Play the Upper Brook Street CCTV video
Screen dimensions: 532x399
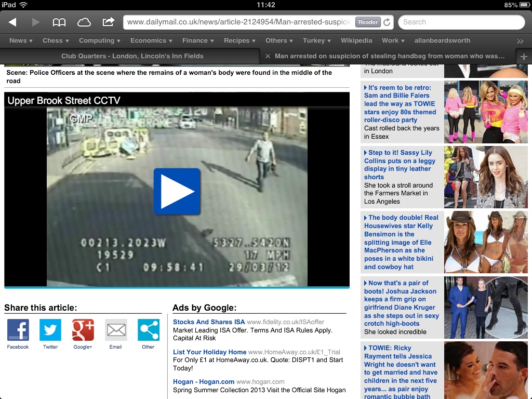coord(177,191)
